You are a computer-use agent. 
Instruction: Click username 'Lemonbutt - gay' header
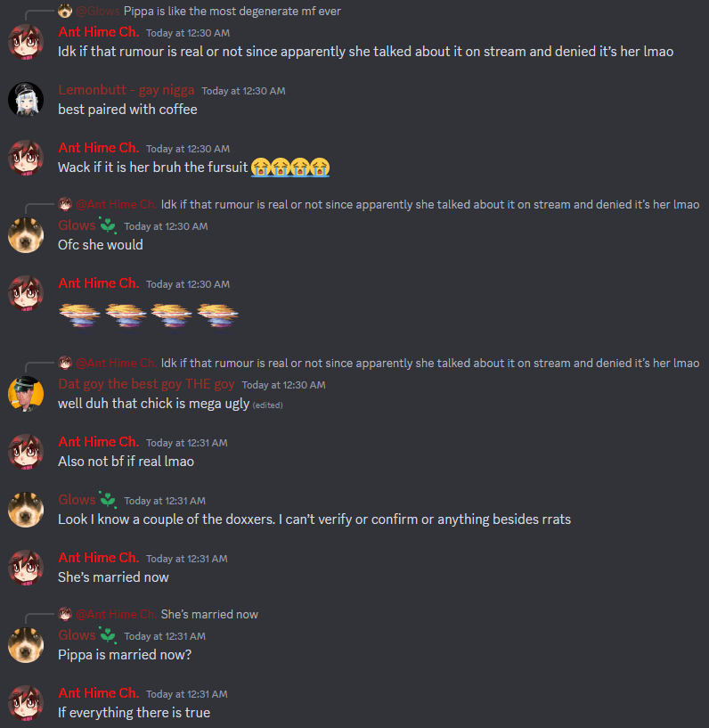point(126,90)
